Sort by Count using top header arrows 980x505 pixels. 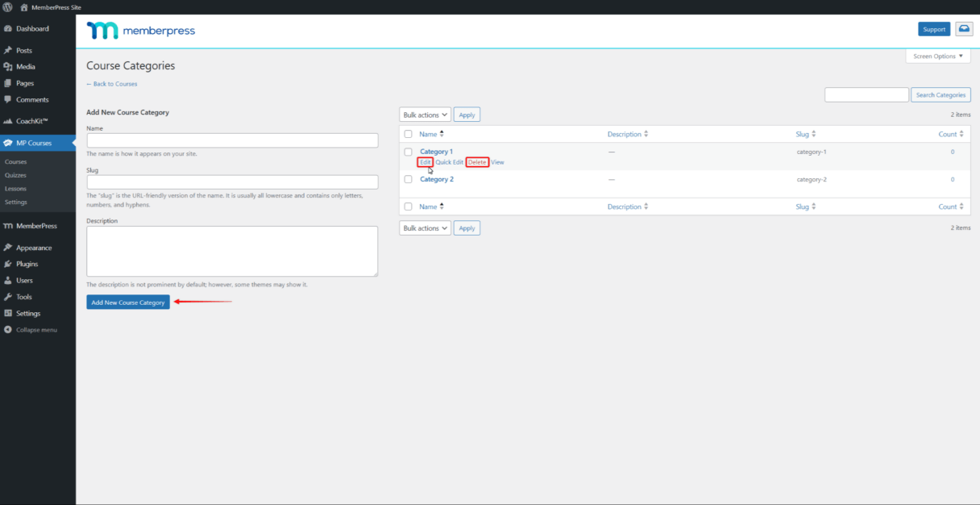962,134
